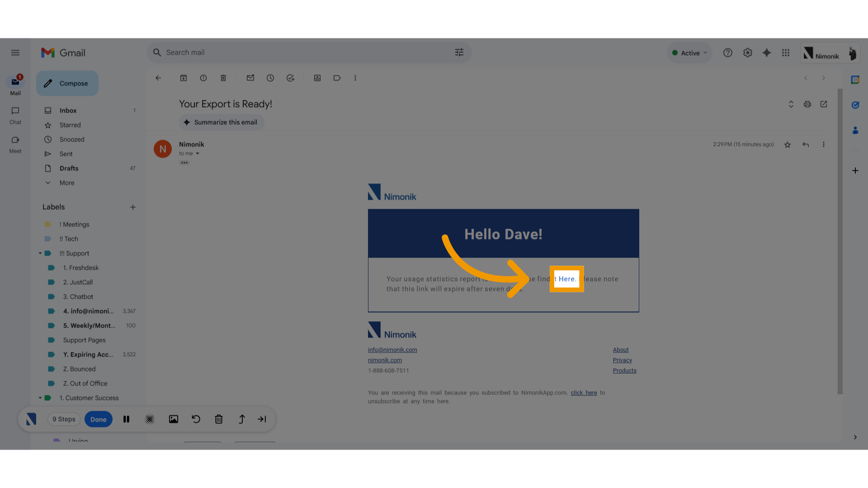Archive the open email
Screen dimensions: 868x488
(x=184, y=78)
